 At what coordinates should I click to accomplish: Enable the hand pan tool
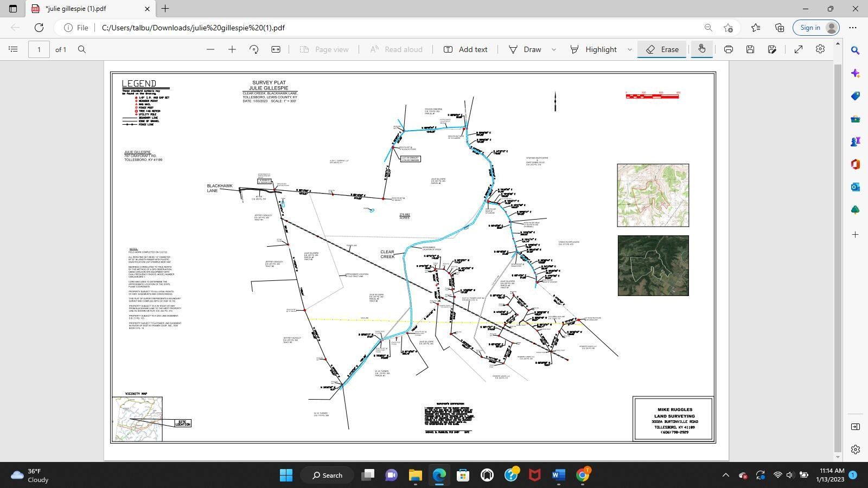click(x=701, y=49)
